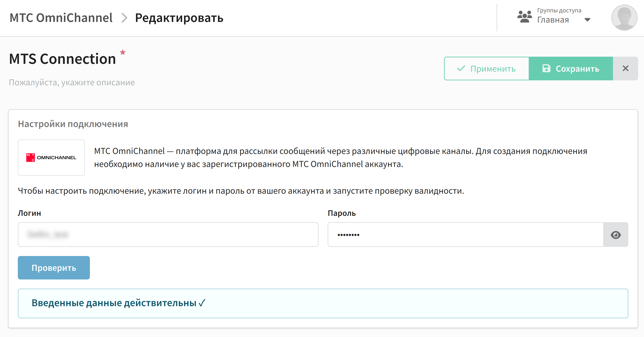The image size is (644, 337).
Task: Toggle password visibility with the eye icon
Action: pyautogui.click(x=616, y=235)
